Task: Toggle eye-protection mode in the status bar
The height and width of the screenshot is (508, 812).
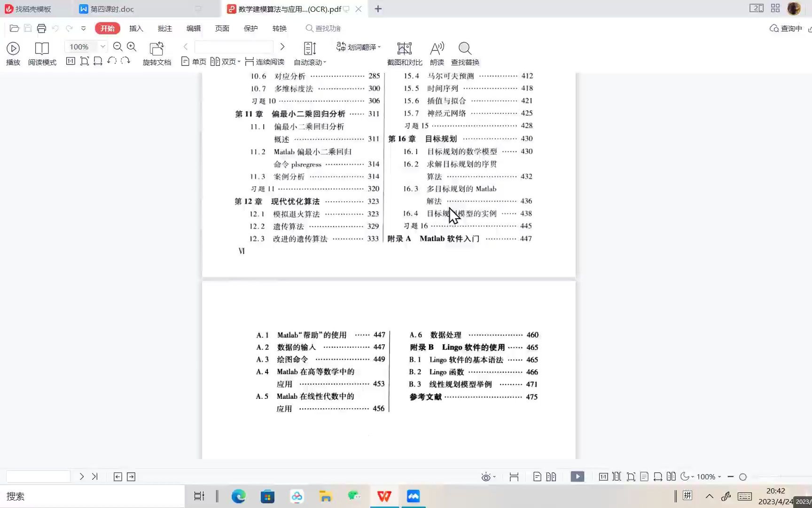Action: (486, 476)
